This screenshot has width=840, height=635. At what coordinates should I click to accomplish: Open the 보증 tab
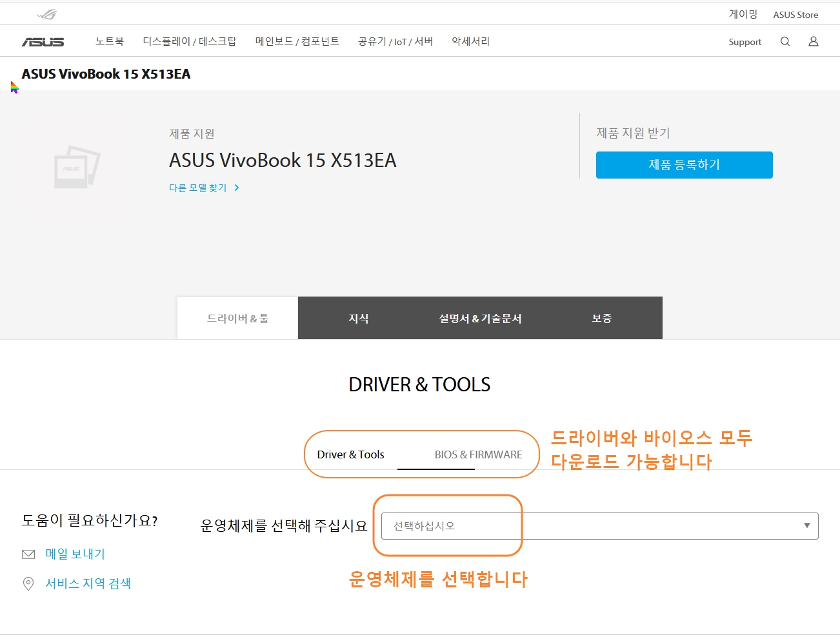(x=601, y=317)
